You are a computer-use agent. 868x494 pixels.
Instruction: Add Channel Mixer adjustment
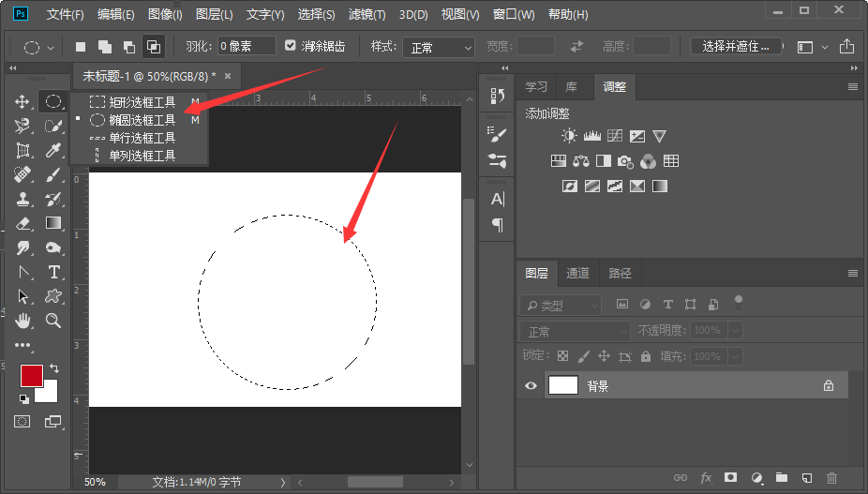pos(648,161)
